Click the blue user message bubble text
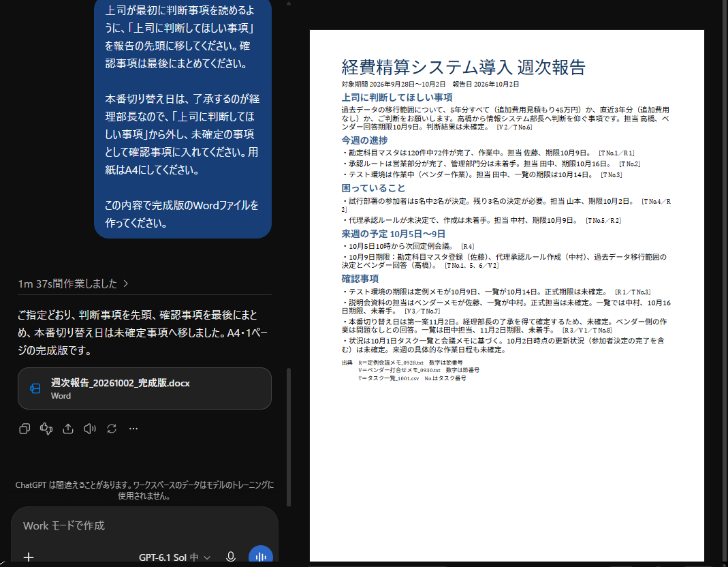 183,116
